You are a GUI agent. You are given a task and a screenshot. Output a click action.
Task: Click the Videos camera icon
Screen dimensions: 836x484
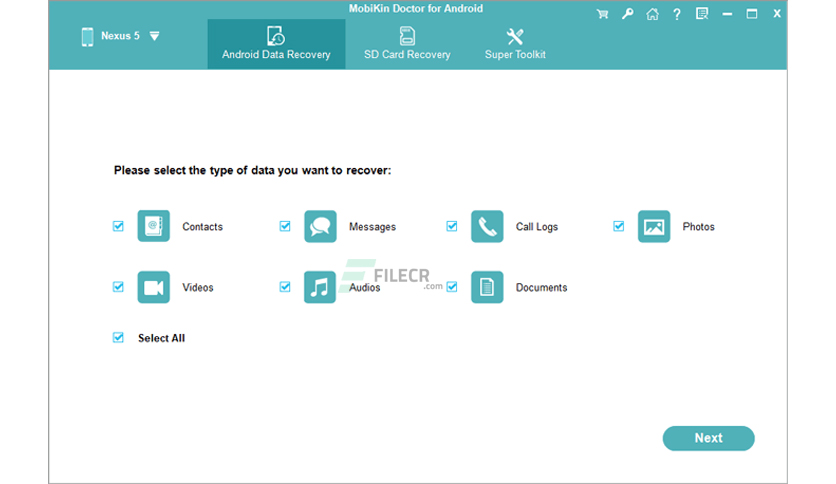154,287
